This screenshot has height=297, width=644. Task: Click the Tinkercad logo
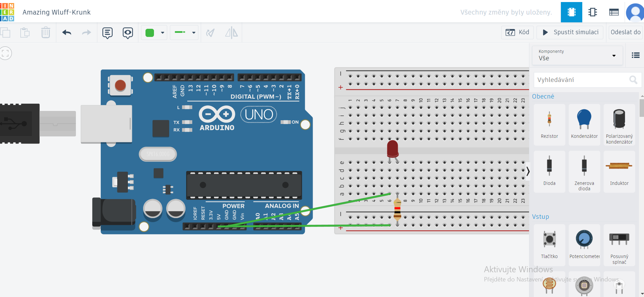(7, 12)
